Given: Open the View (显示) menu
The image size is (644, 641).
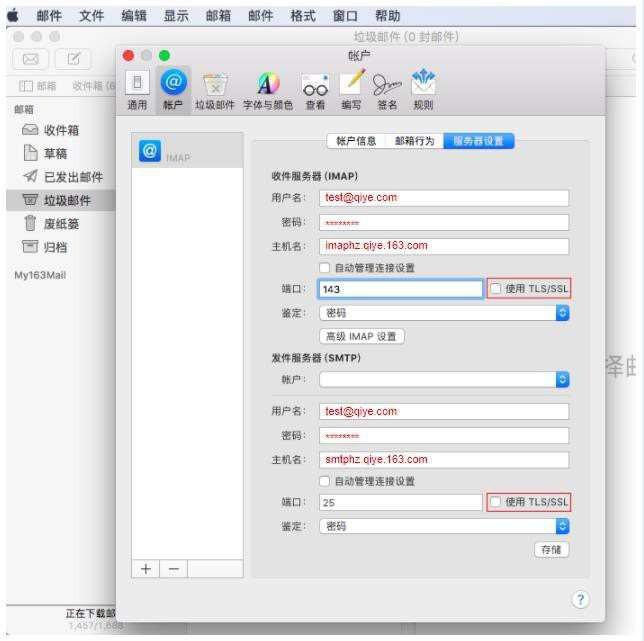Looking at the screenshot, I should pos(176,16).
